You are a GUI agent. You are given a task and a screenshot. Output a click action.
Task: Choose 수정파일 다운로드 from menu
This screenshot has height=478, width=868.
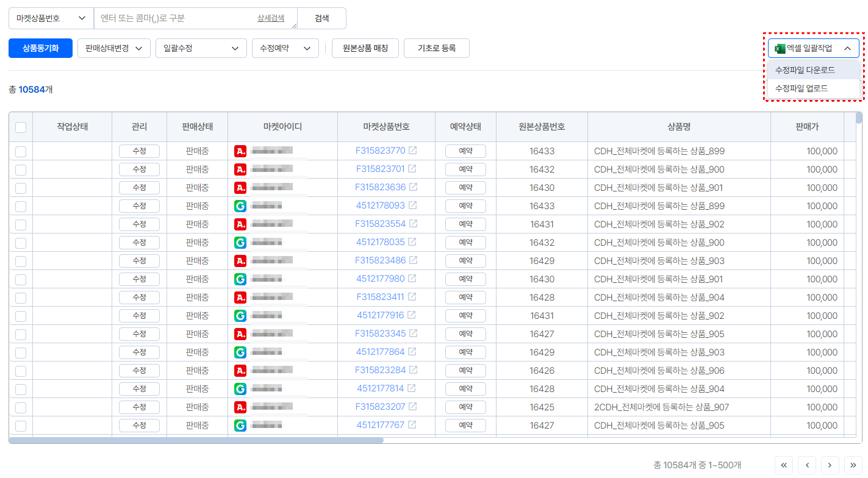805,70
